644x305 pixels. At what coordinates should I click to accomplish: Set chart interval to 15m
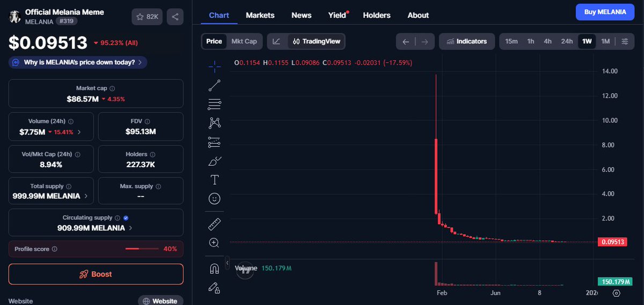(511, 41)
